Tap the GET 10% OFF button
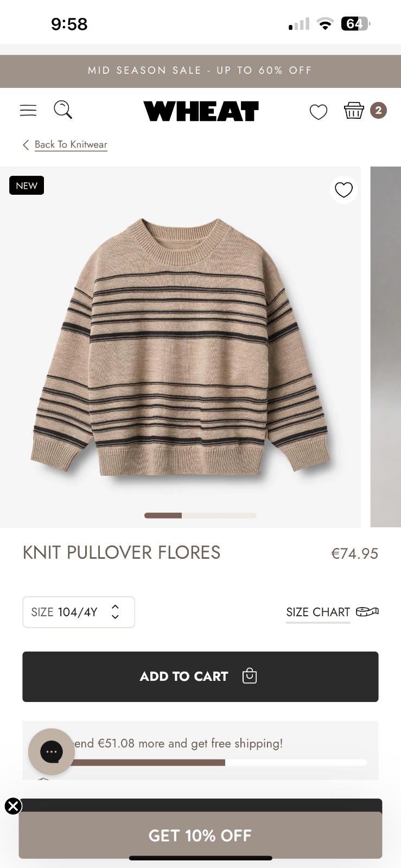The width and height of the screenshot is (401, 868). click(x=200, y=835)
